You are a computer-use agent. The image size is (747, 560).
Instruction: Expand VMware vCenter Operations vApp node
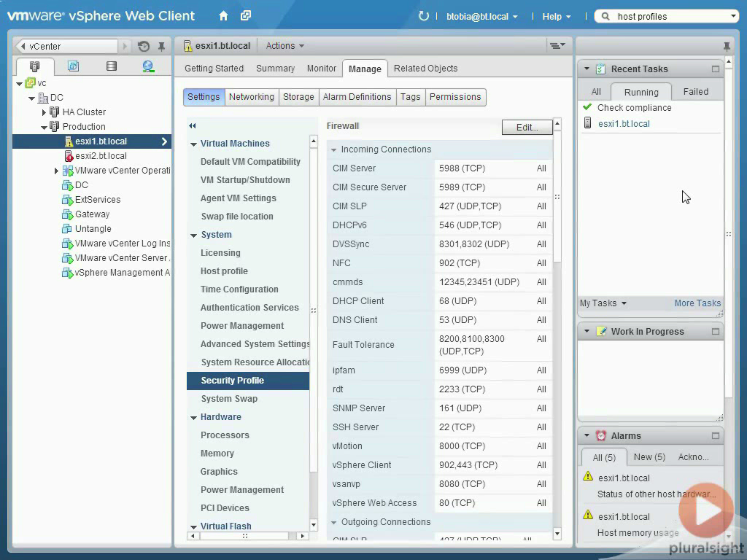(x=56, y=171)
